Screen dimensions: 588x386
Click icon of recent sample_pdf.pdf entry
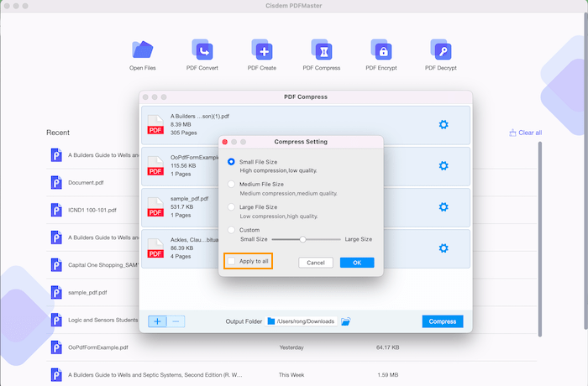tap(56, 292)
